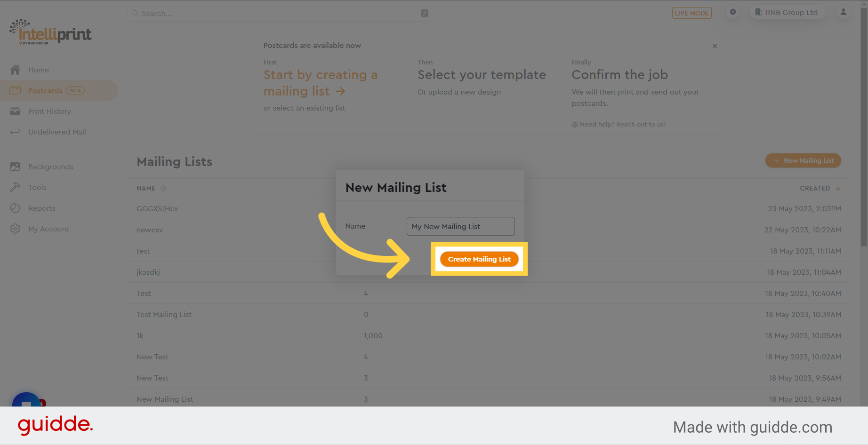This screenshot has height=445, width=868.
Task: Open the Reports chart icon
Action: click(15, 208)
